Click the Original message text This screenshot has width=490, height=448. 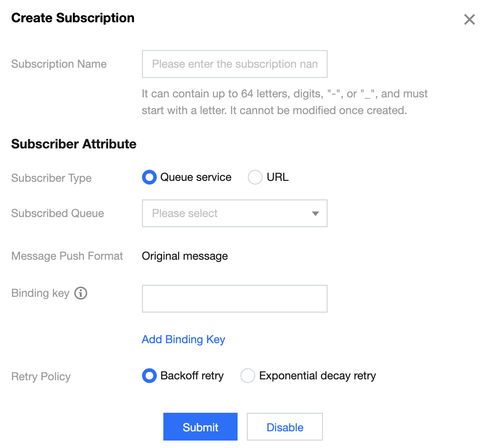185,256
